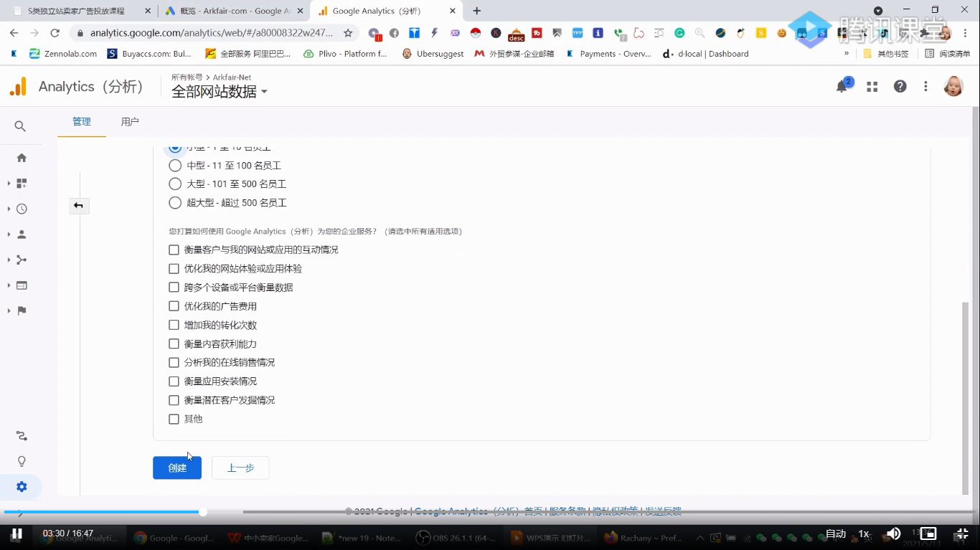Open the Google apps grid launcher
Image resolution: width=980 pixels, height=550 pixels.
pyautogui.click(x=872, y=86)
